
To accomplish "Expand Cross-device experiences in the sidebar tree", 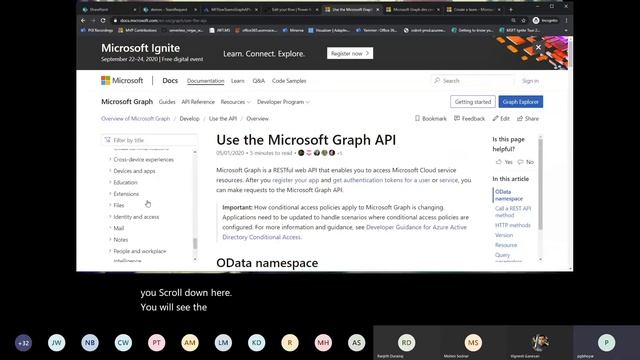I will tap(110, 159).
